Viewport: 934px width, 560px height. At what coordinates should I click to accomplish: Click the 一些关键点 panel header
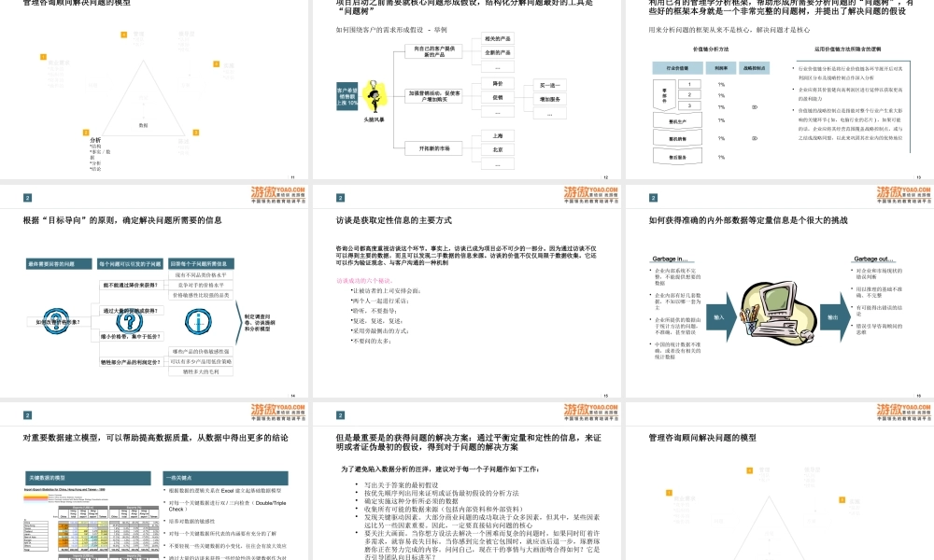226,478
